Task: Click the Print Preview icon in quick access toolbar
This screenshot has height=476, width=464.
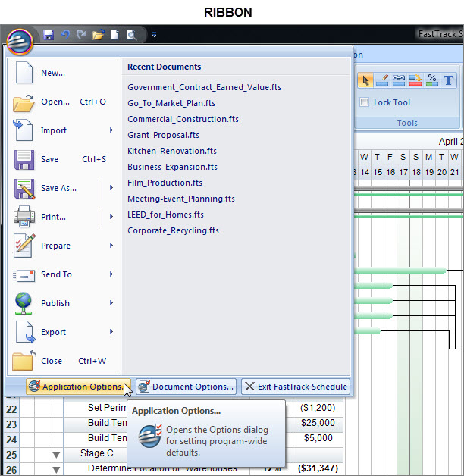Action: [x=131, y=35]
